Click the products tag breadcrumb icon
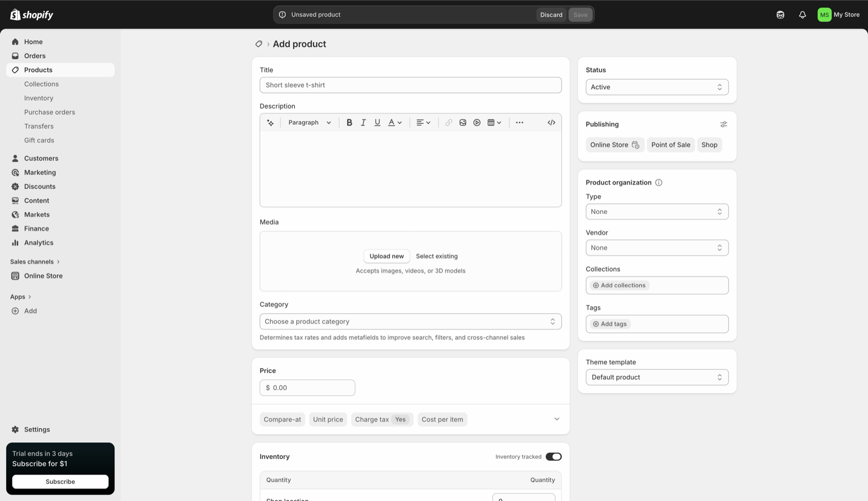 [x=259, y=44]
